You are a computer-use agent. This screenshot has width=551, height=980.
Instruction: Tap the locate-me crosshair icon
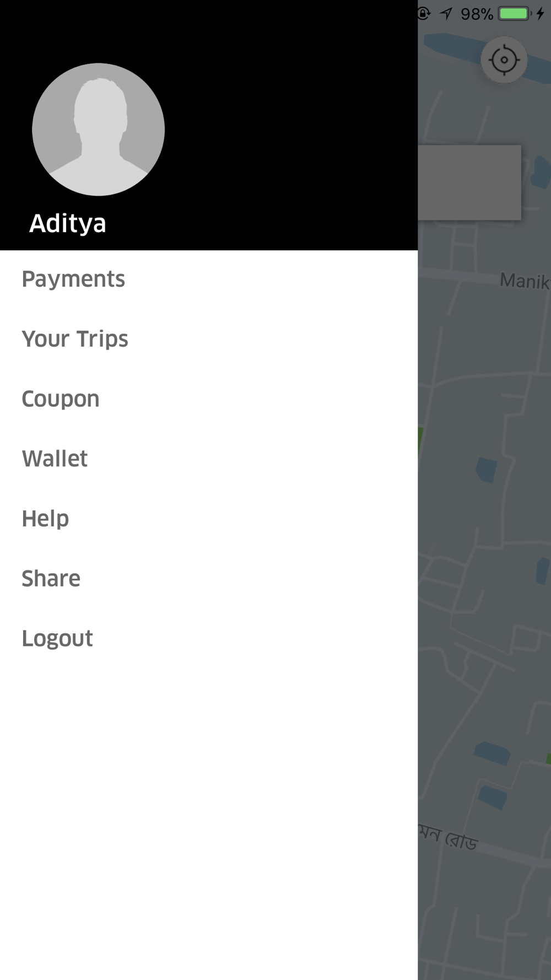click(x=504, y=60)
